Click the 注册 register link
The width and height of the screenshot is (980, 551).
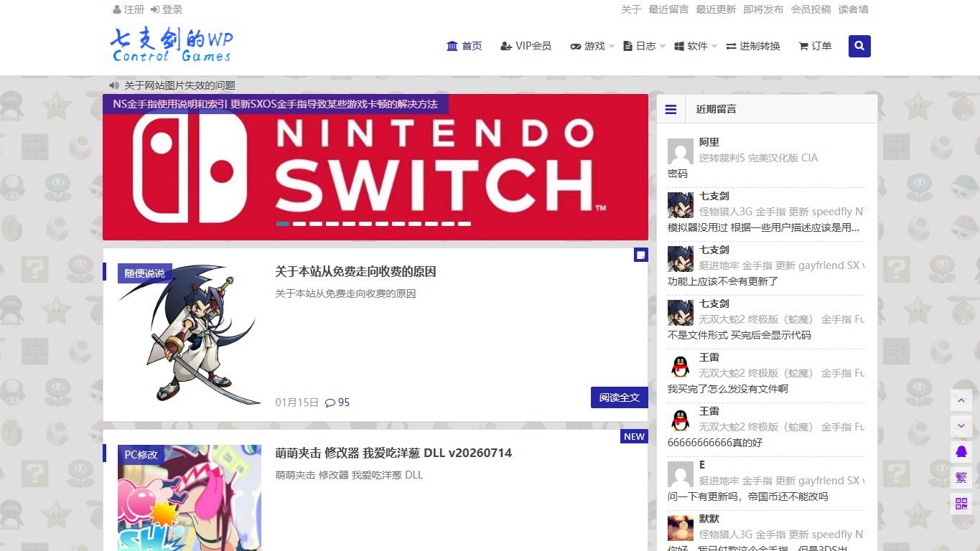click(129, 9)
